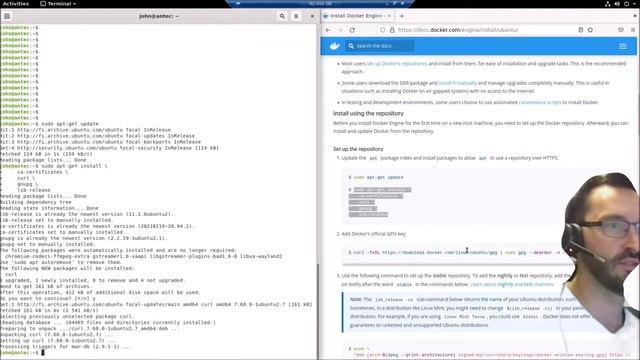This screenshot has width=640, height=360.
Task: Open the install it manually link
Action: click(458, 83)
